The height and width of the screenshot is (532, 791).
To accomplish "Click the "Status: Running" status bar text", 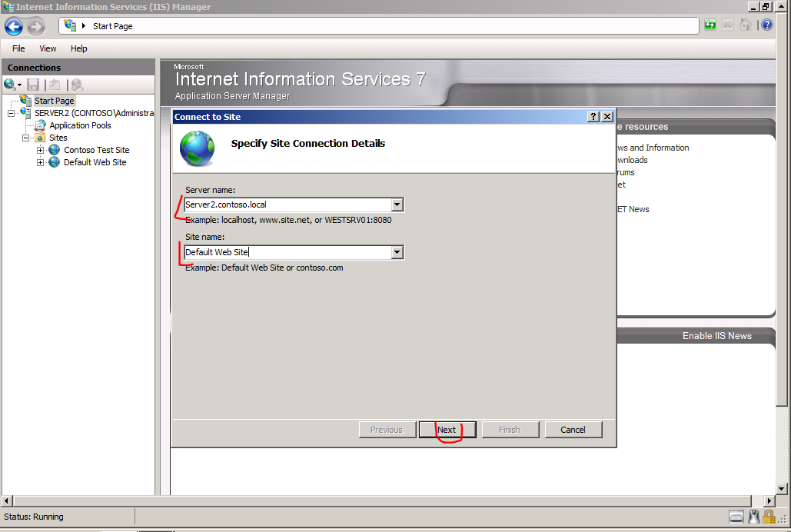I will [34, 517].
